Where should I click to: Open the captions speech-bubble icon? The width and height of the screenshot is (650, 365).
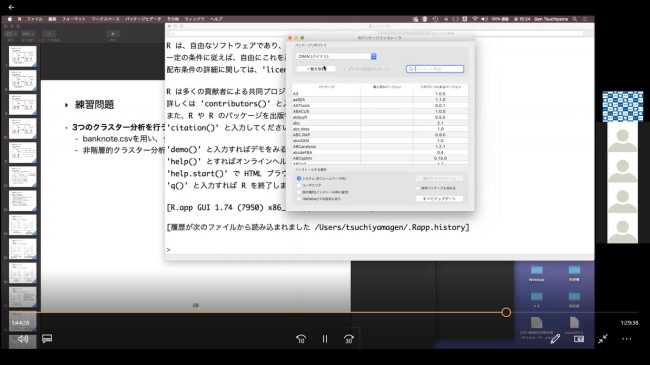(47, 339)
